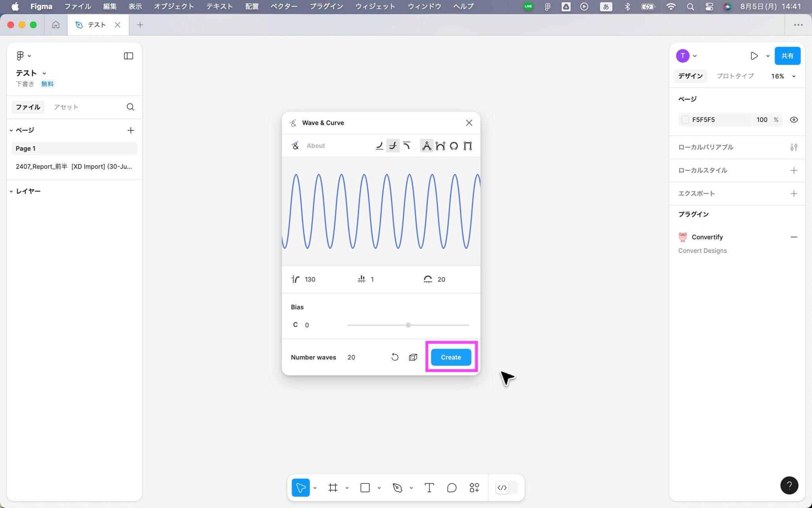Select the Frame tool
This screenshot has width=812, height=508.
(333, 488)
